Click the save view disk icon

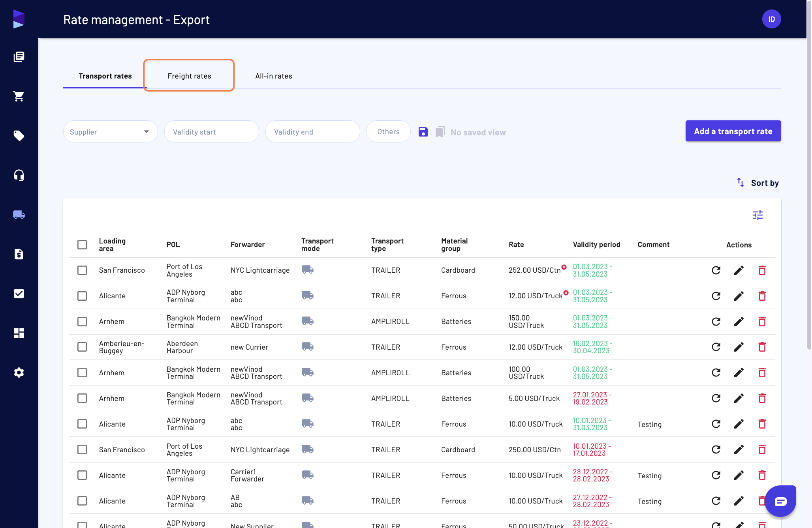pos(423,132)
